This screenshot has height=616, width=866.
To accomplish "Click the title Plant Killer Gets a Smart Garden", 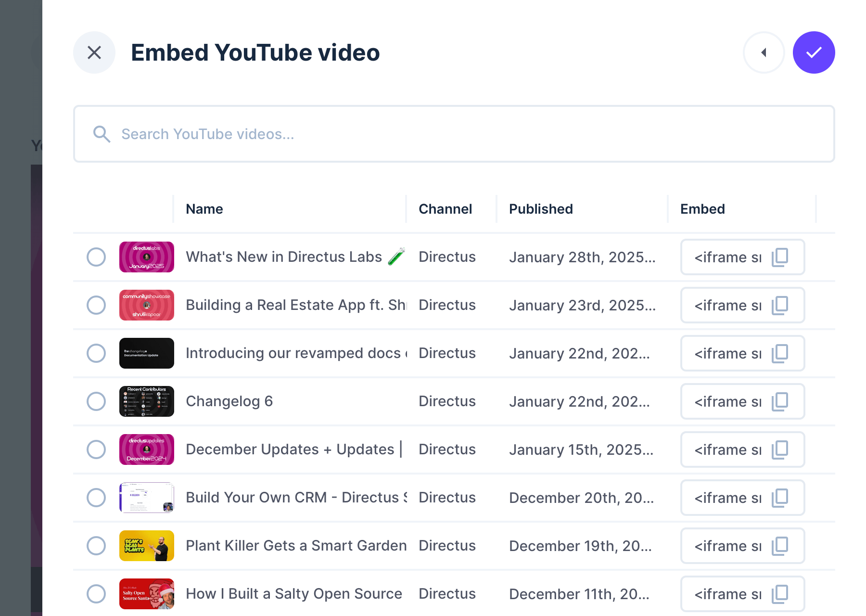I will click(296, 546).
